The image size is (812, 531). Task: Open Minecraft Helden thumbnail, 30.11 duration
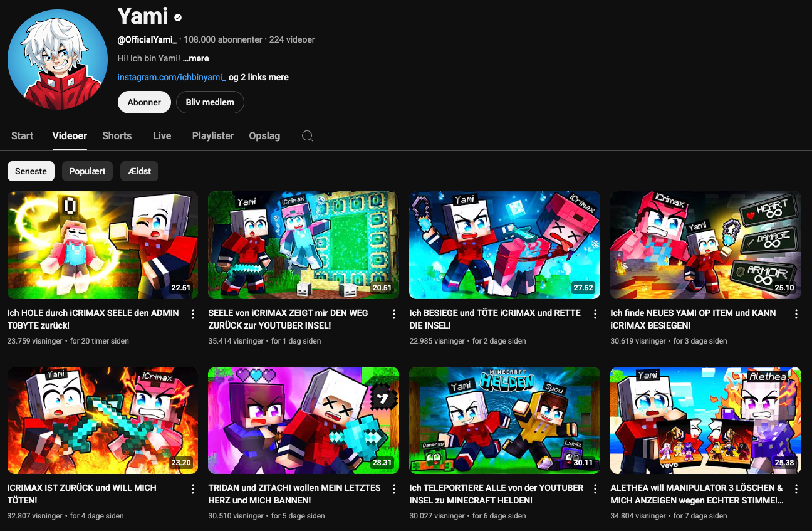coord(505,420)
